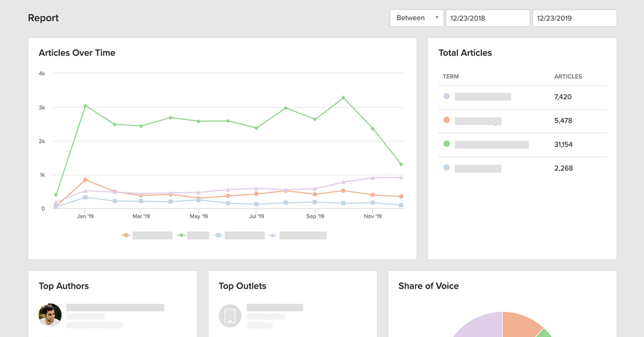Click the orange line data point at Jan '19

pos(85,180)
